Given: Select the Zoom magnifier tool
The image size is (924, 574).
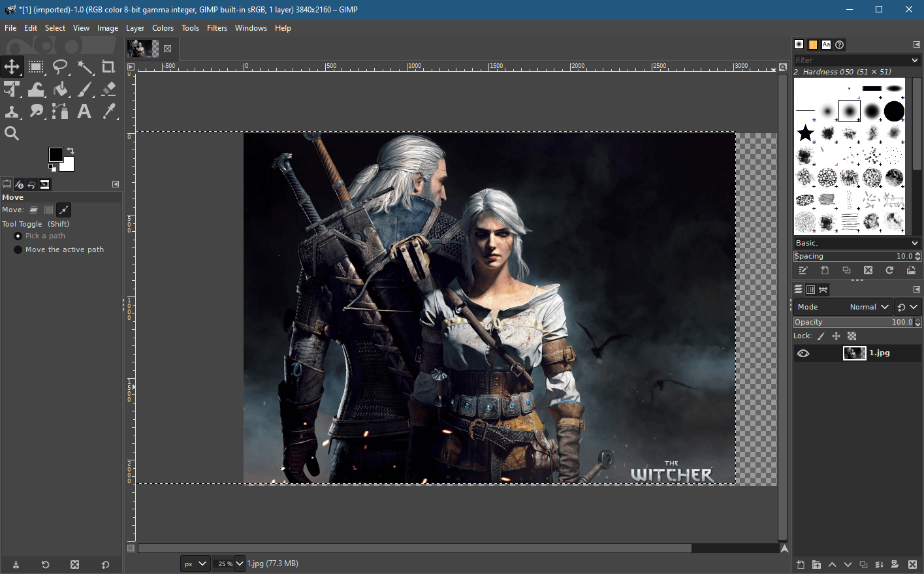Looking at the screenshot, I should tap(12, 133).
